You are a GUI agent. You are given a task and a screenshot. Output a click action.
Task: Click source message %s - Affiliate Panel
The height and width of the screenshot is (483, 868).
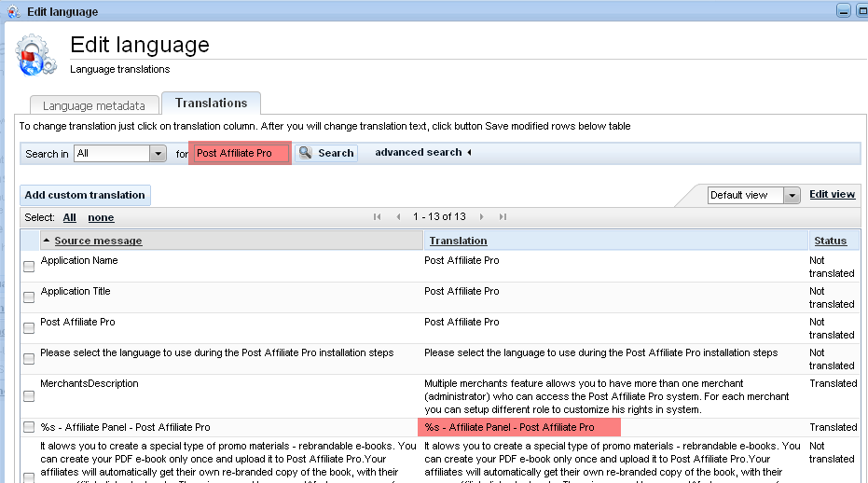click(x=125, y=427)
